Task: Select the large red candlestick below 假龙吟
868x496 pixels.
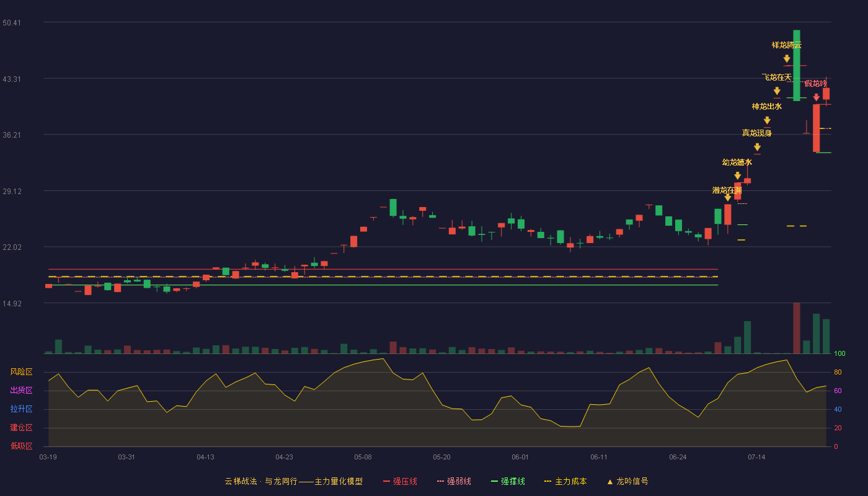Action: 817,128
